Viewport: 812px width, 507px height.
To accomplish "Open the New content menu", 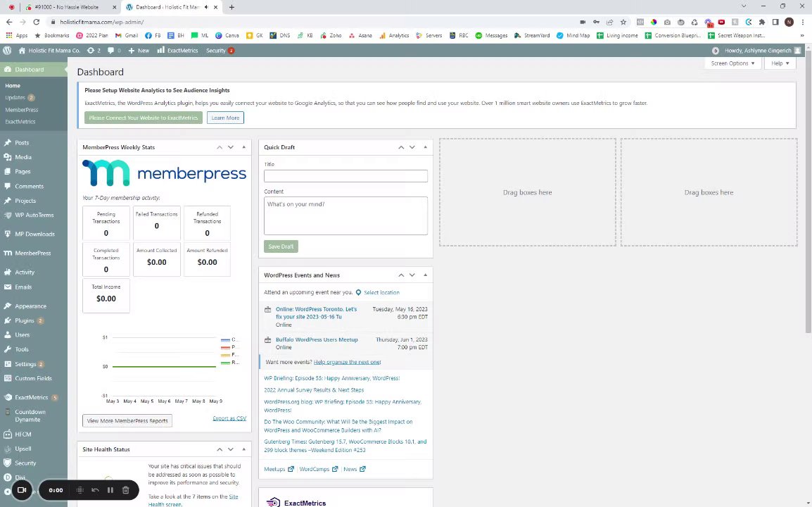I will [x=139, y=50].
